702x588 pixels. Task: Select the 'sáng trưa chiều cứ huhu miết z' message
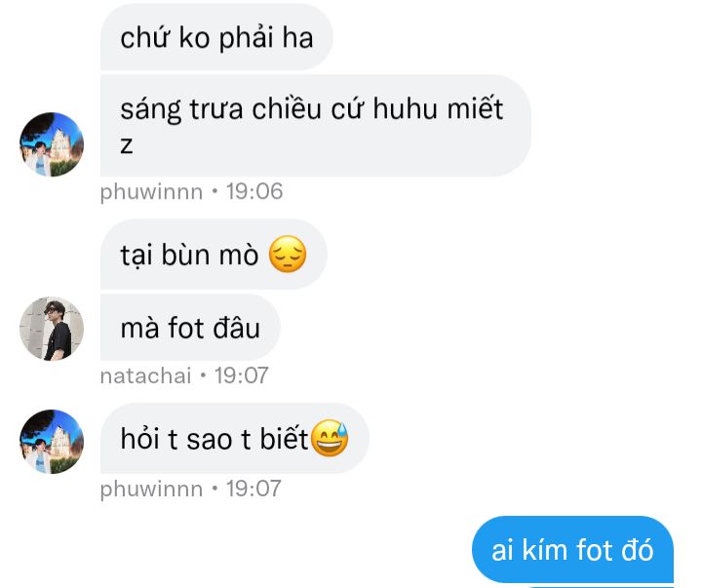(316, 126)
